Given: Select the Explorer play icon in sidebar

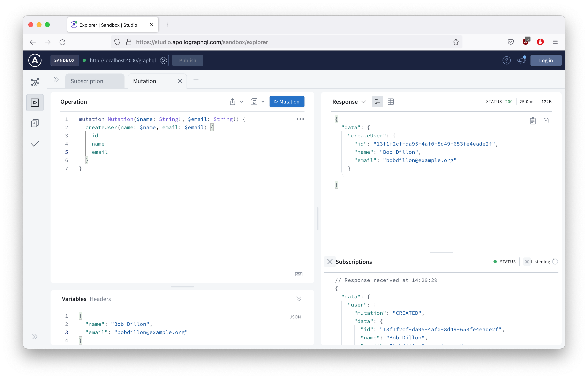Looking at the screenshot, I should tap(35, 102).
